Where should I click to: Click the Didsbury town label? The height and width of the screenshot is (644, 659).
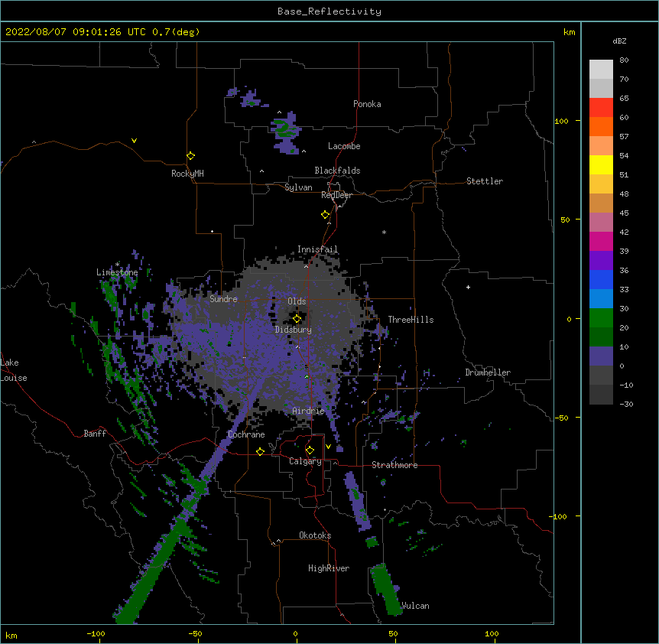click(x=294, y=330)
